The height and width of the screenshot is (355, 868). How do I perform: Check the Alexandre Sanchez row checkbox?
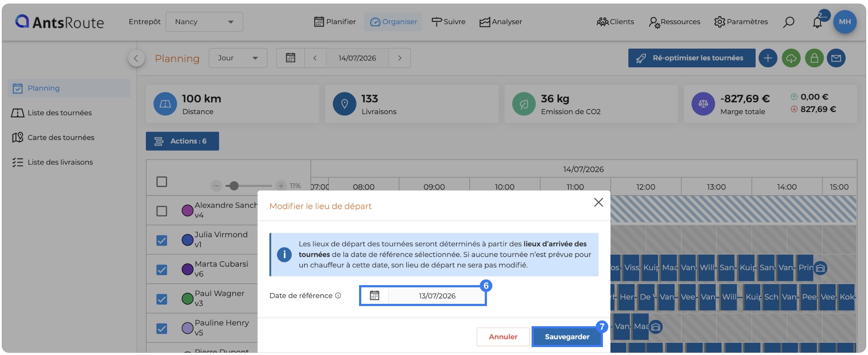[x=162, y=211]
